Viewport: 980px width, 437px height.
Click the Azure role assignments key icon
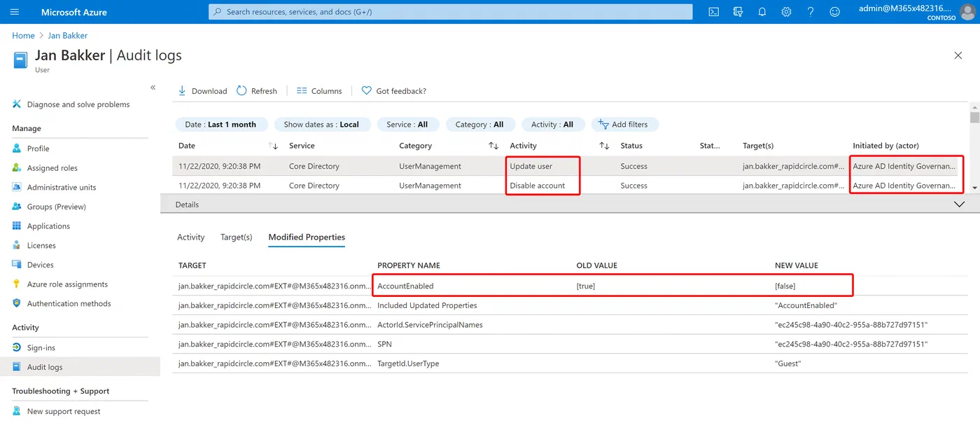tap(17, 284)
